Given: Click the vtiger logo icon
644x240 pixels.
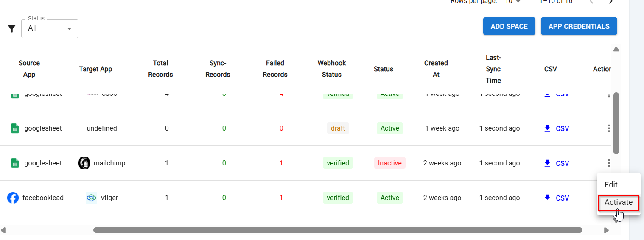Looking at the screenshot, I should point(91,198).
